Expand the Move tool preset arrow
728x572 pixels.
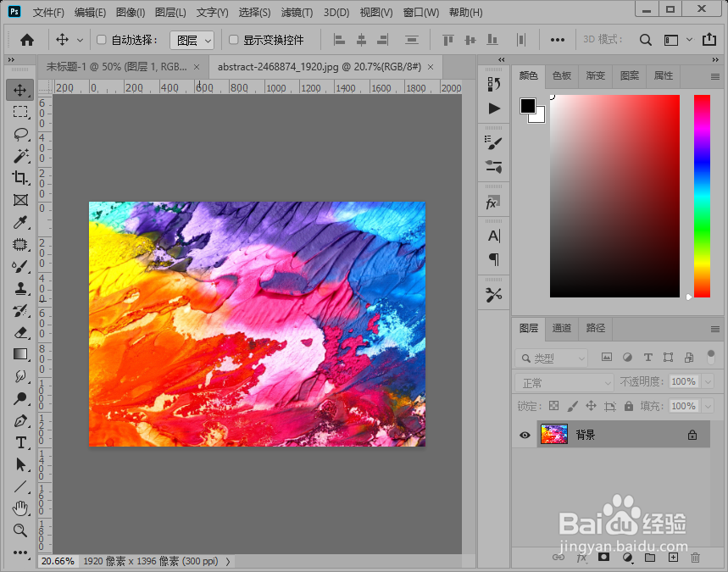coord(80,41)
